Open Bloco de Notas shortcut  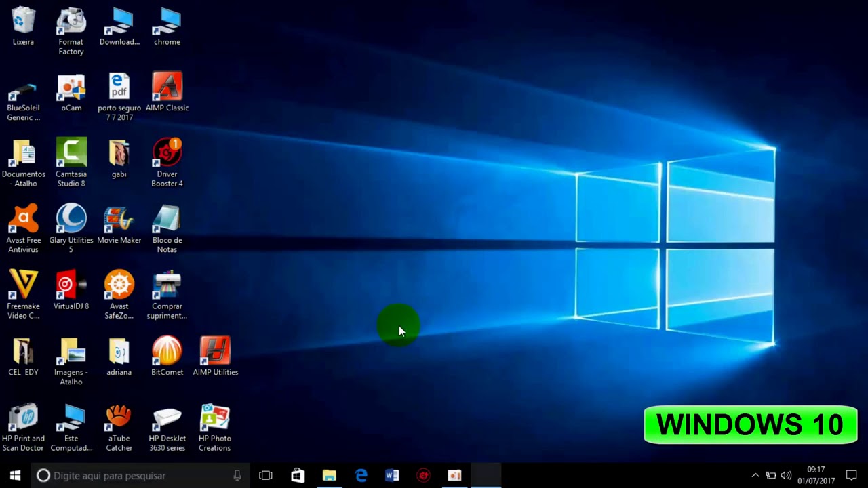[x=167, y=230]
